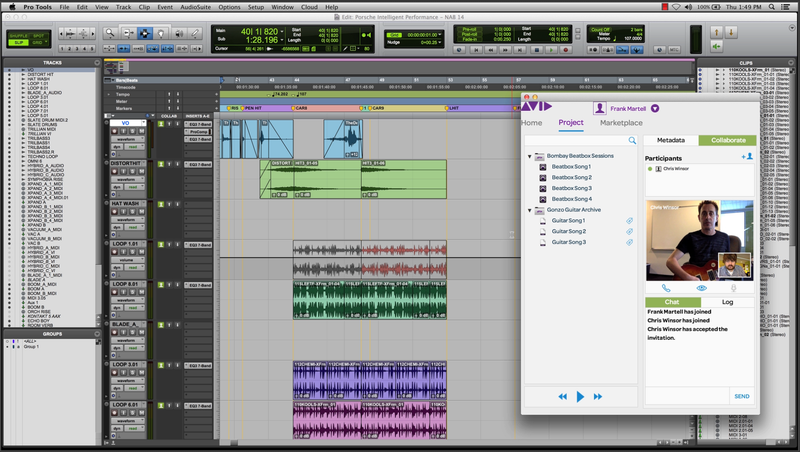This screenshot has width=800, height=452.
Task: Open Guitar Song 3 project
Action: [568, 242]
